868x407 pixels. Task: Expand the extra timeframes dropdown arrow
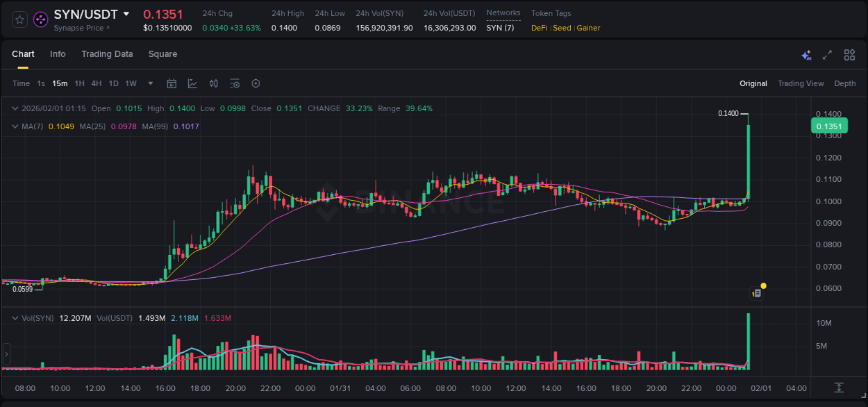point(149,83)
